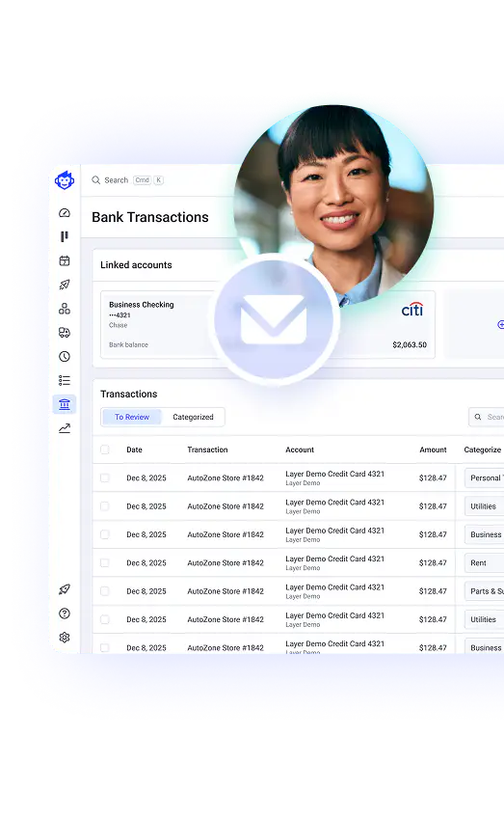Click the Amount column header
The height and width of the screenshot is (818, 504).
[x=433, y=450]
